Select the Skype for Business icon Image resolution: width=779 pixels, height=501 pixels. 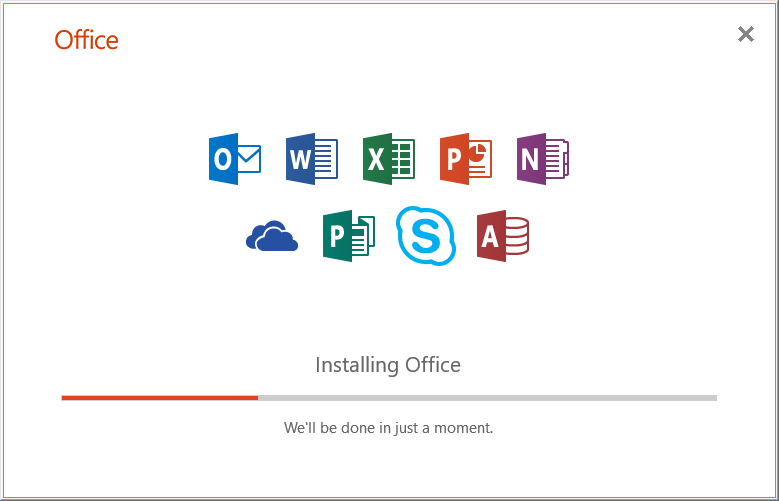tap(426, 236)
